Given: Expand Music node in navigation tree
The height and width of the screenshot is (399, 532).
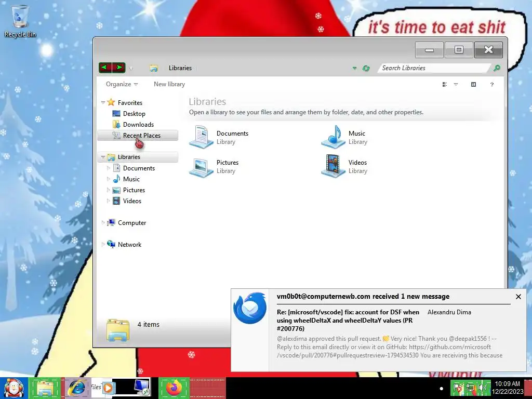Looking at the screenshot, I should pyautogui.click(x=108, y=179).
